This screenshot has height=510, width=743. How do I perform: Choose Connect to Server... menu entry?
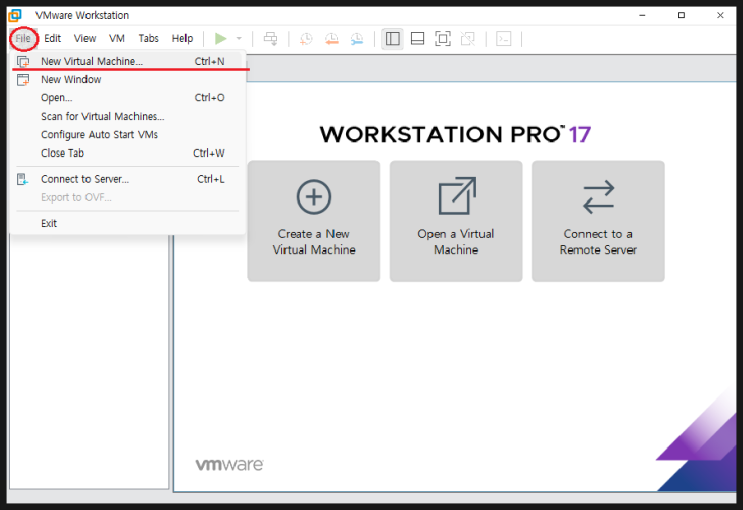tap(127, 179)
